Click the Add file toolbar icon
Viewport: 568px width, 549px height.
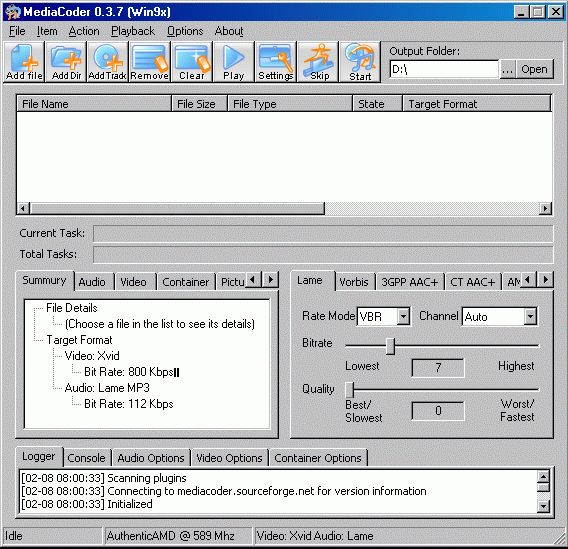pyautogui.click(x=24, y=62)
